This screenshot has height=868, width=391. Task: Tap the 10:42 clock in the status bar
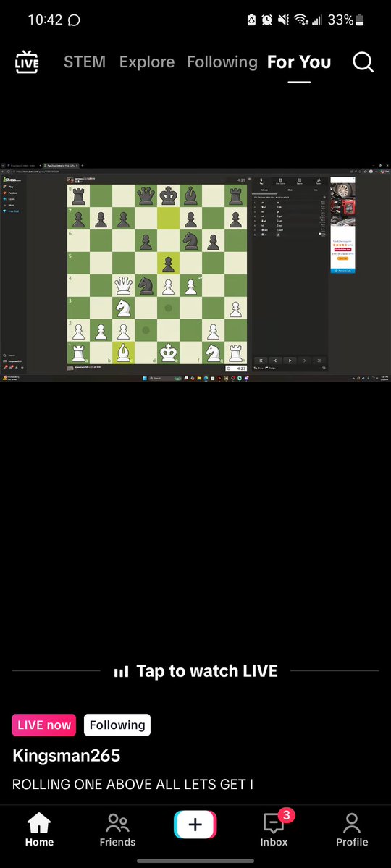pos(45,20)
